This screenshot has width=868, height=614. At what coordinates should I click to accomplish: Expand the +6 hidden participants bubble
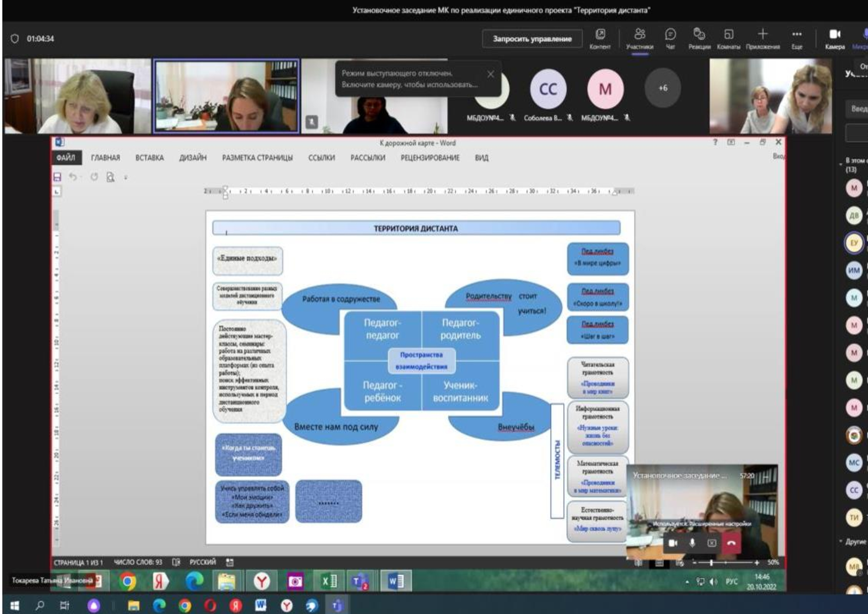click(x=663, y=88)
